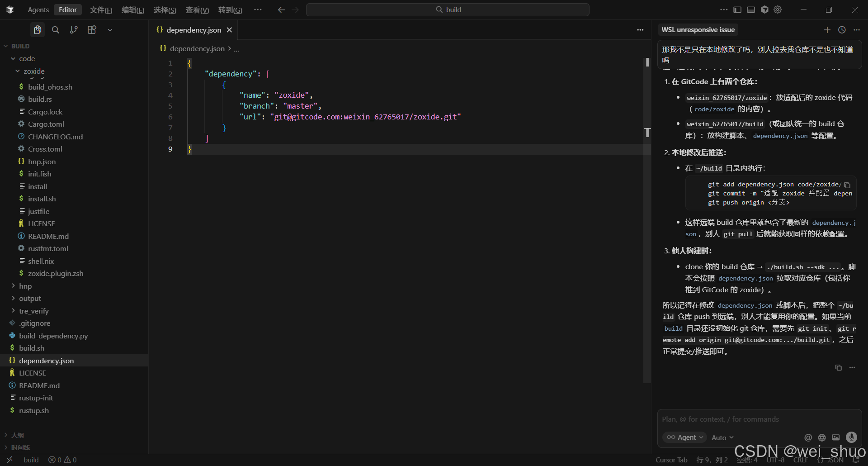
Task: Copy the chat response message
Action: click(838, 367)
